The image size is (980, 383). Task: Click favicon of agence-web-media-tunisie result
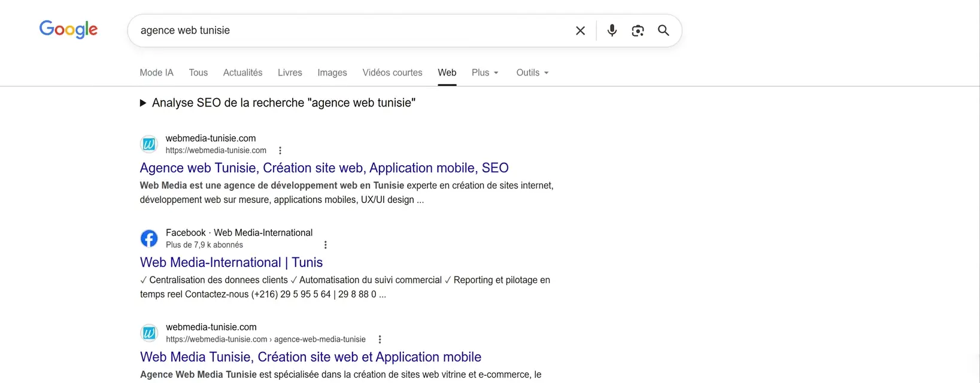pyautogui.click(x=149, y=333)
